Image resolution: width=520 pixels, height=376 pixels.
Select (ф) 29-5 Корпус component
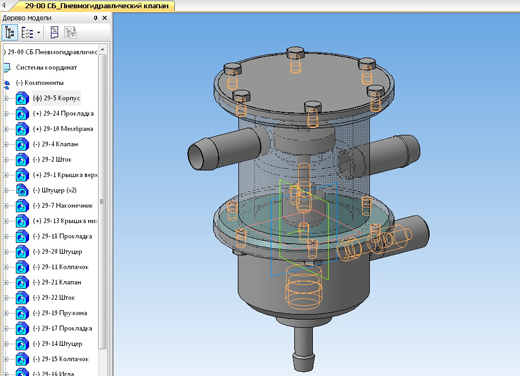(56, 98)
